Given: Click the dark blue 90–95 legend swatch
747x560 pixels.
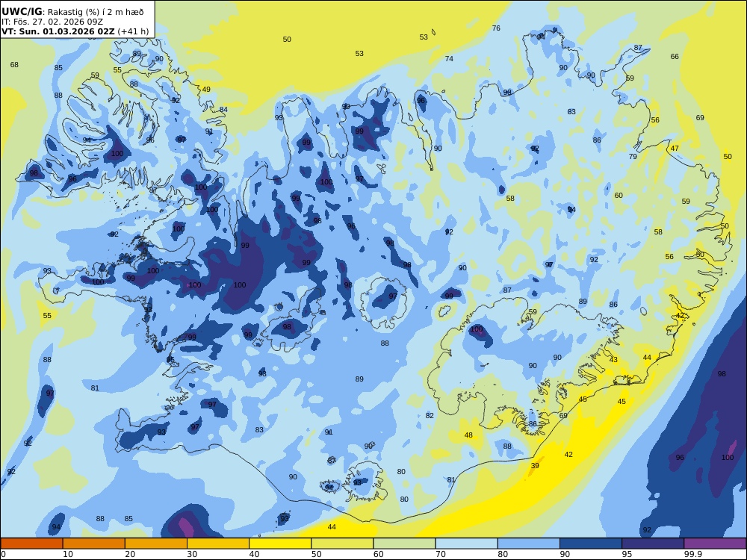Looking at the screenshot, I should tap(591, 544).
